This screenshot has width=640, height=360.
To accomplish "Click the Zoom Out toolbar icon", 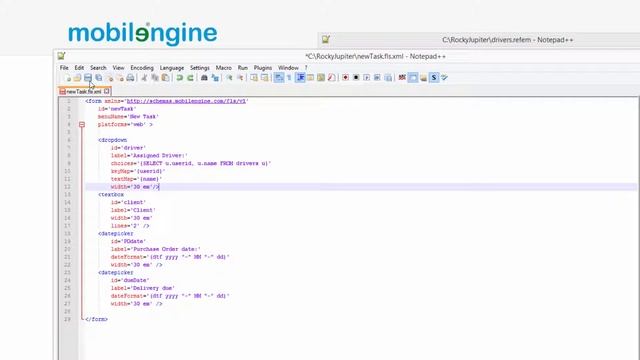I will pos(240,78).
